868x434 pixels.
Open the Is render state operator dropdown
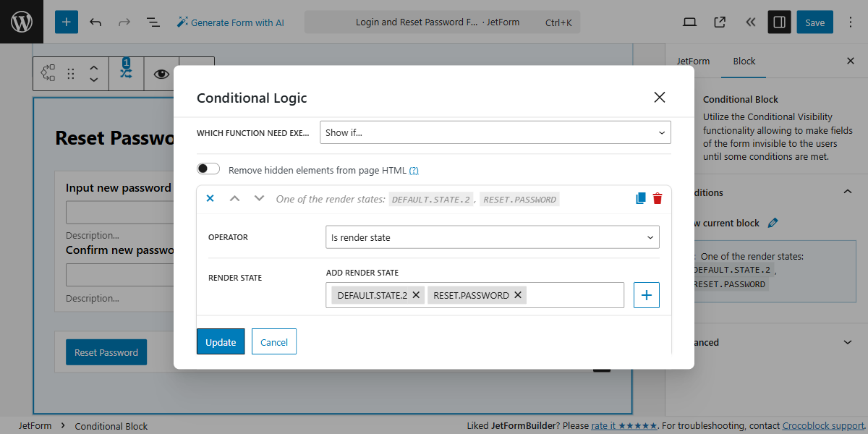492,237
